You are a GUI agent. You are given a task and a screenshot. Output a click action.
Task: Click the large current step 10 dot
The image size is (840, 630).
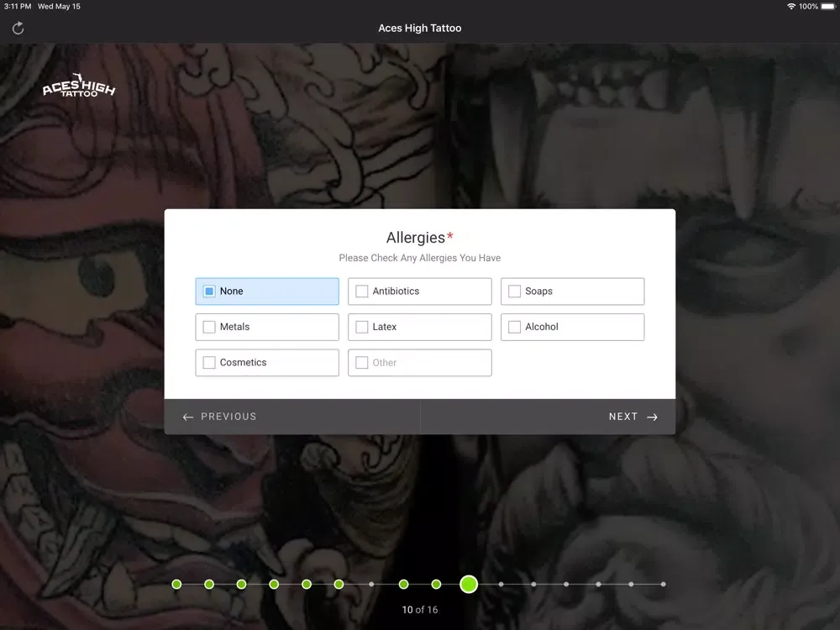coord(469,585)
